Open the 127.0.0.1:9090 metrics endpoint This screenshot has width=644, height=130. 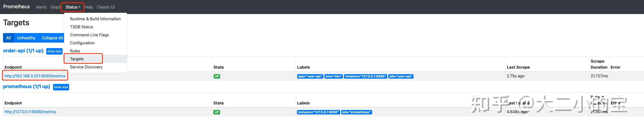(x=30, y=112)
